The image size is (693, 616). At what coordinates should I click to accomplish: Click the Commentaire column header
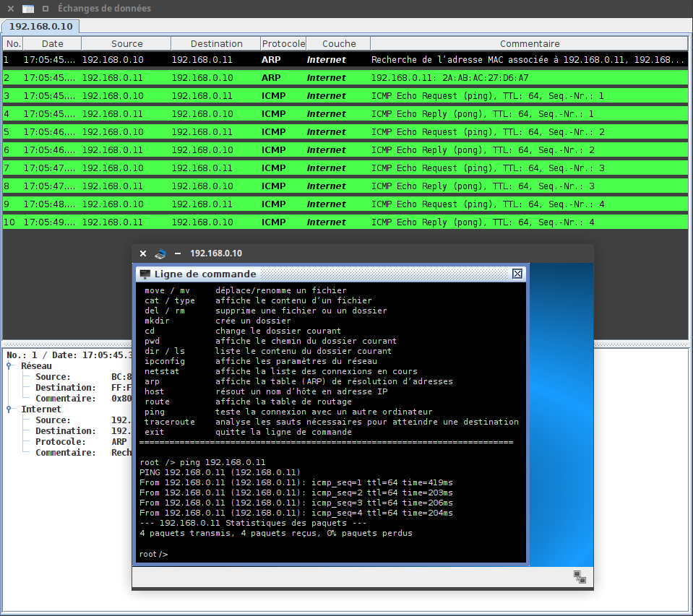529,43
